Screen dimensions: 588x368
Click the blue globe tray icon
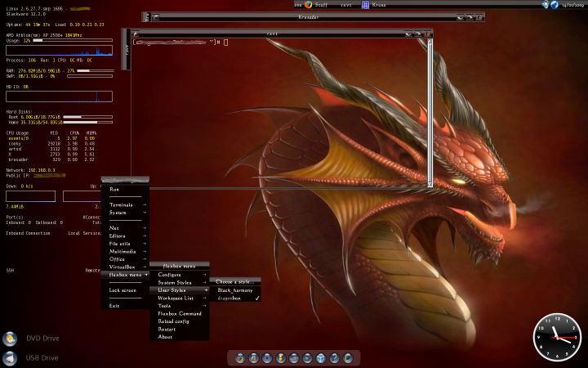coord(555,5)
